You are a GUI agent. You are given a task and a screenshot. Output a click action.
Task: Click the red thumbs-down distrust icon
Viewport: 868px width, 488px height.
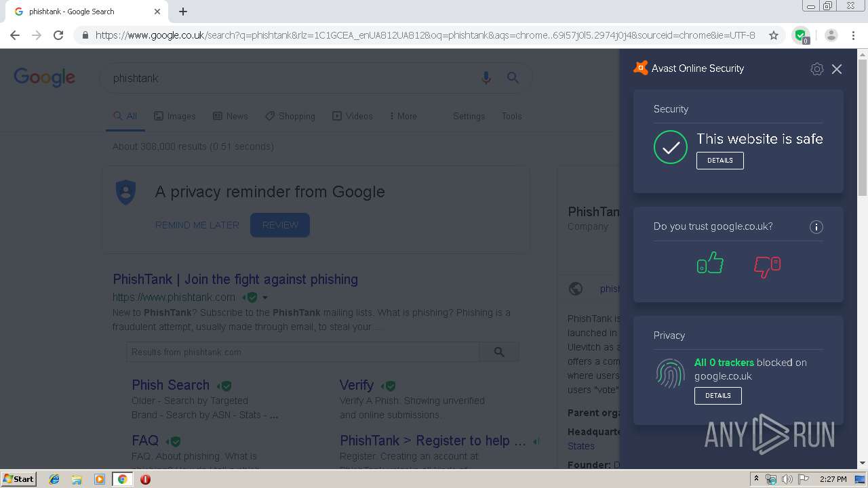pos(768,266)
